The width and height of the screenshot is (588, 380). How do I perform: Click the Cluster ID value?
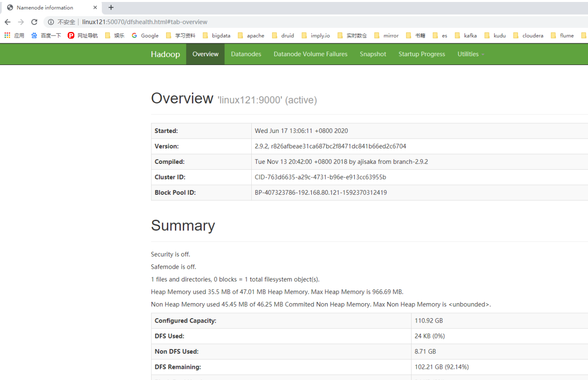(x=321, y=177)
